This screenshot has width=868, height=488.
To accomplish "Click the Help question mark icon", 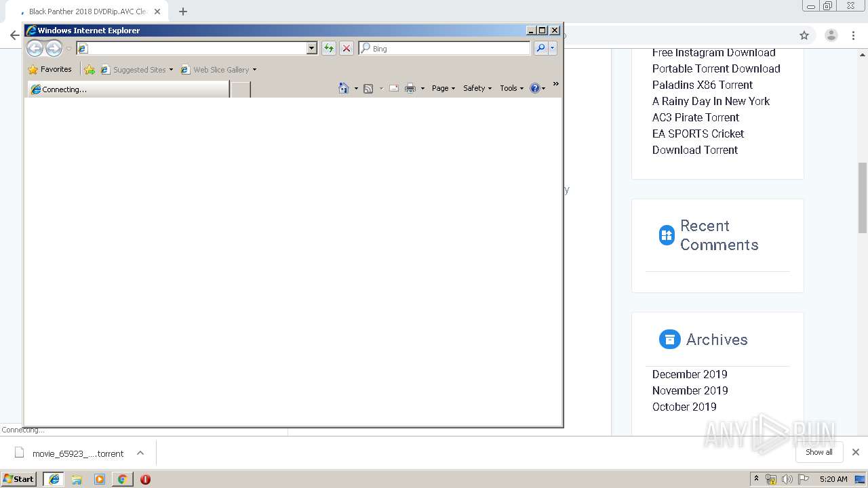I will click(534, 88).
